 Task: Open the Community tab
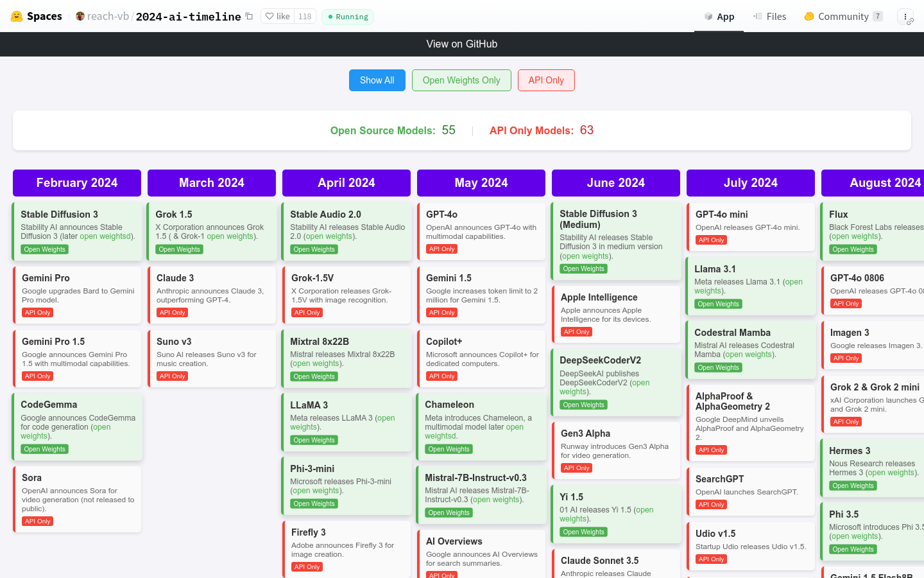point(843,16)
